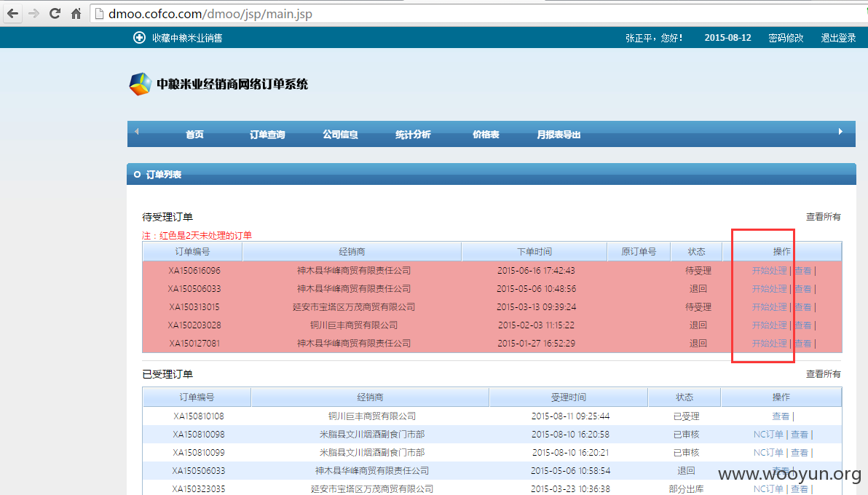868x495 pixels.
Task: Click 开始处理 for the pending XA150506033 order
Action: click(769, 289)
